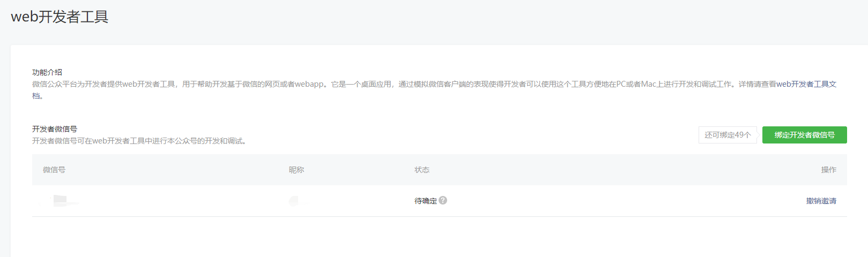
Task: Click the 微信公众平台 introduction paragraph text
Action: pos(434,90)
